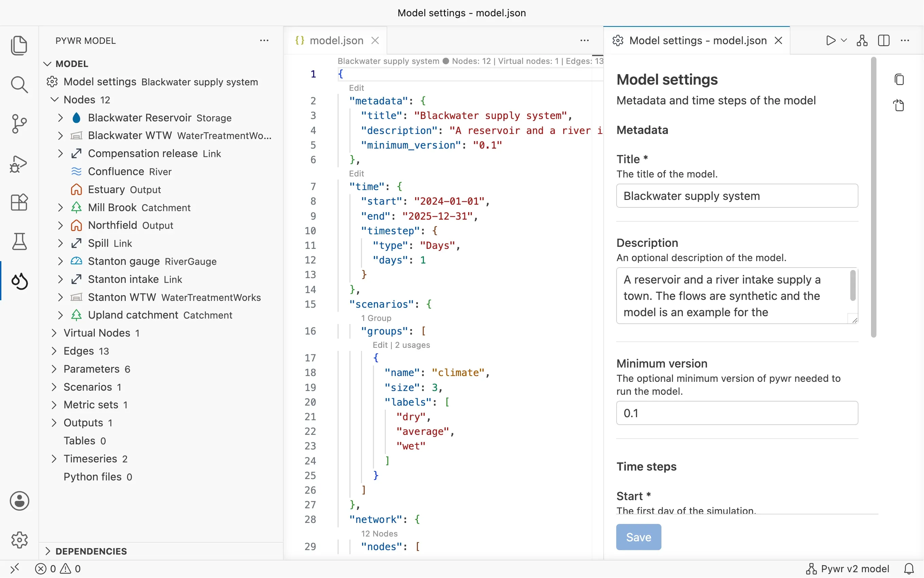The height and width of the screenshot is (578, 924).
Task: Click the Save button
Action: point(638,537)
